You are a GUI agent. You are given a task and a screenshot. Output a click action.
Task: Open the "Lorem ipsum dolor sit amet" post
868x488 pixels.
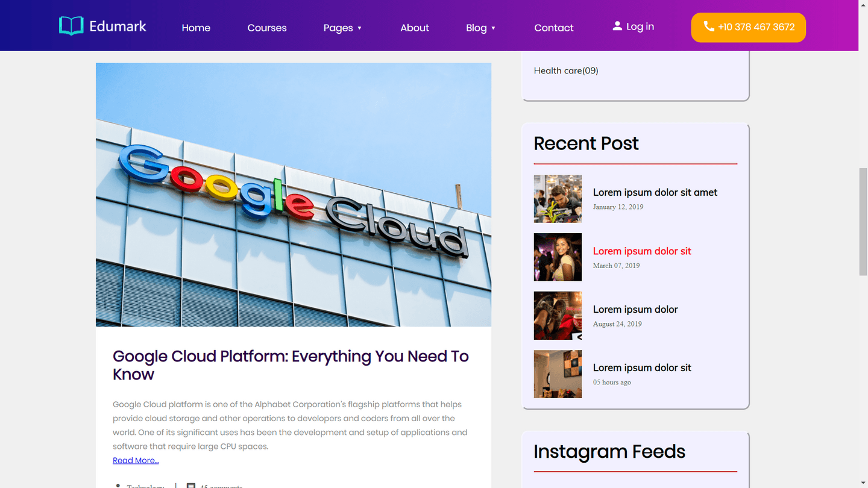(x=655, y=192)
